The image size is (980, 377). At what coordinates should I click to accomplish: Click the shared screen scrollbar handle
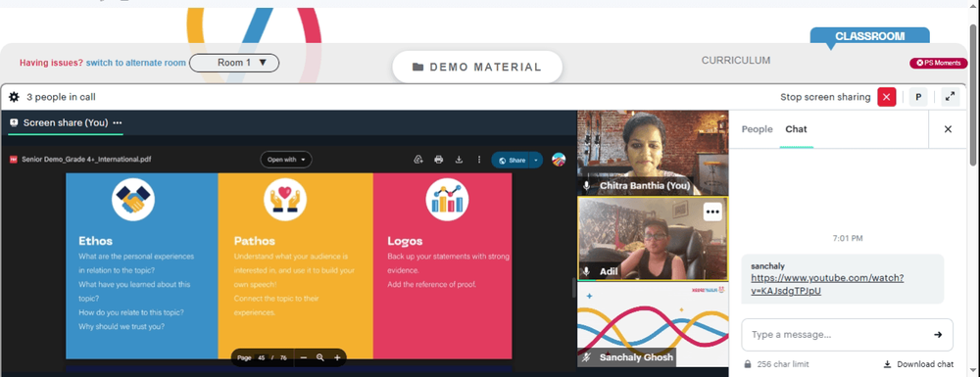click(x=573, y=287)
